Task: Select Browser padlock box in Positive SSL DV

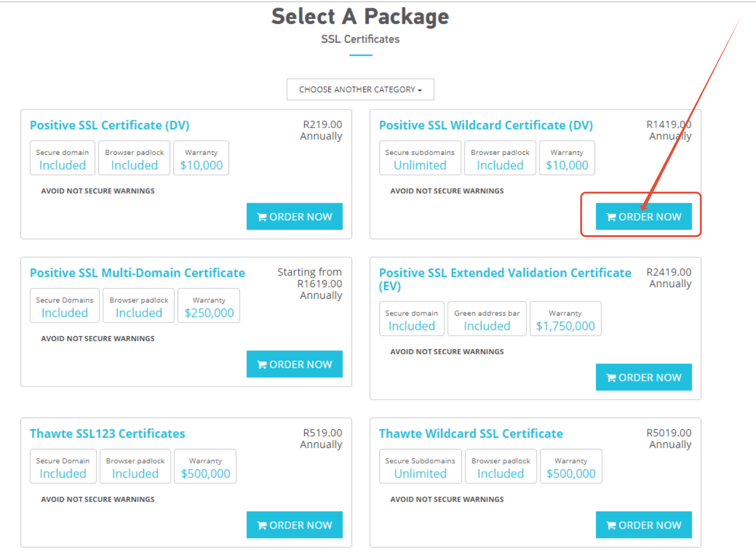Action: pyautogui.click(x=134, y=158)
